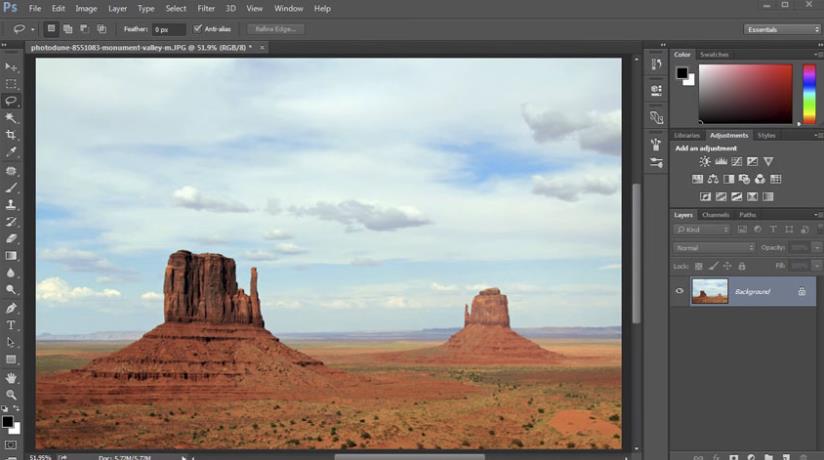Select the Move tool
This screenshot has height=460, width=824.
(11, 67)
